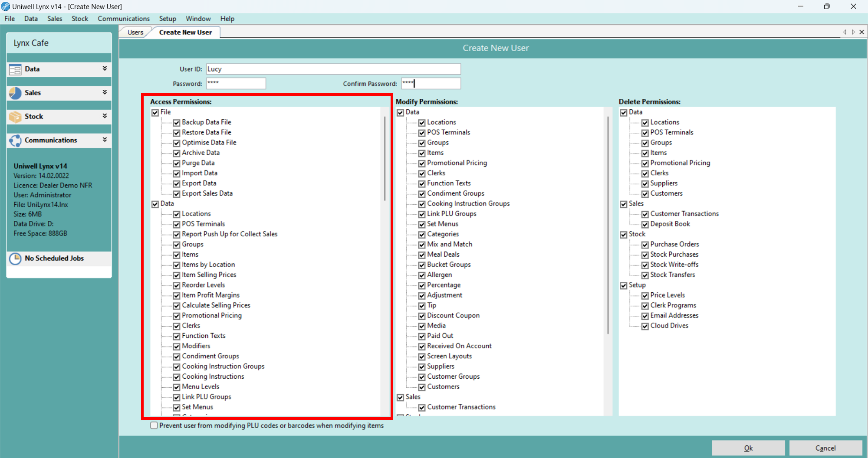The image size is (868, 458).
Task: Click the Uniwell Lynx app icon in title bar
Action: click(6, 7)
